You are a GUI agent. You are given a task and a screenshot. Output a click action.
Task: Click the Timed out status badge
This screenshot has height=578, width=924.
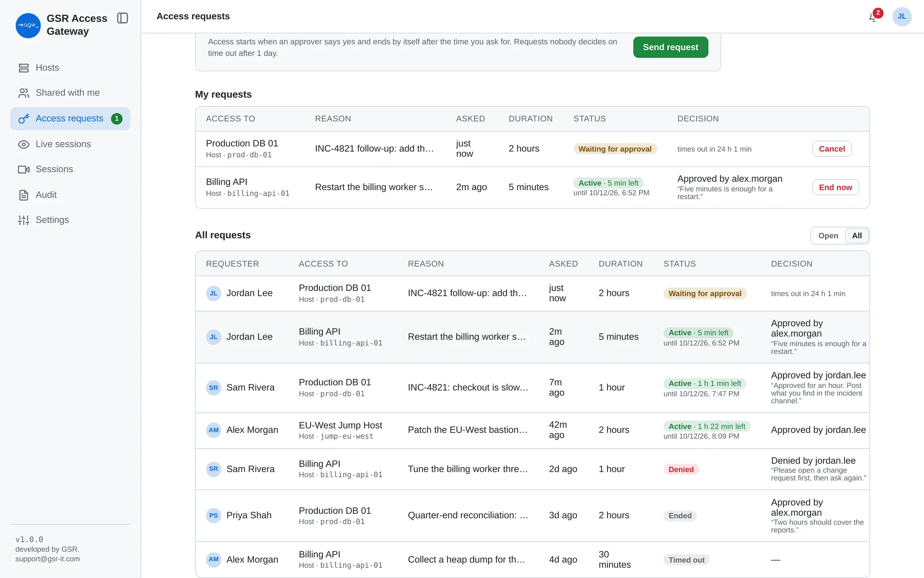pos(686,560)
